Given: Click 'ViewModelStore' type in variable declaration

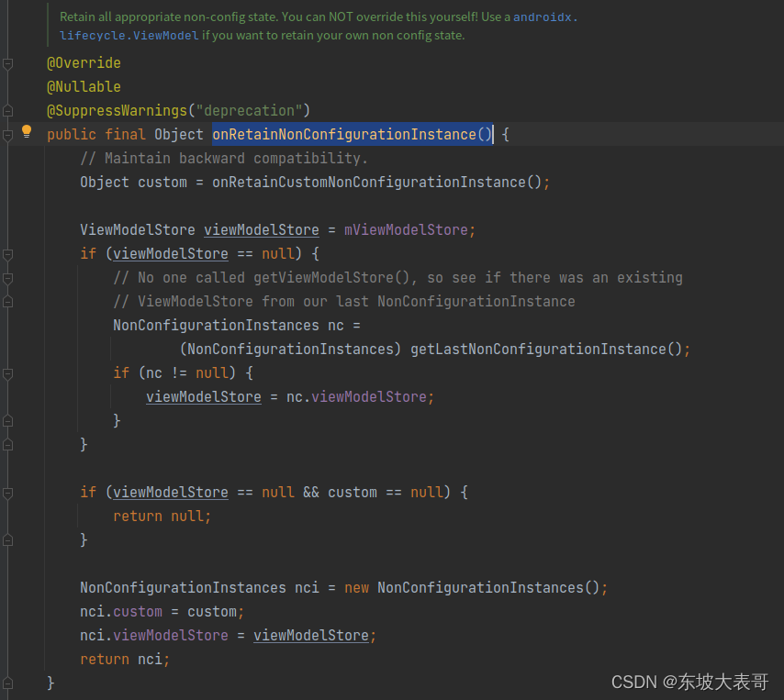Looking at the screenshot, I should pos(138,230).
